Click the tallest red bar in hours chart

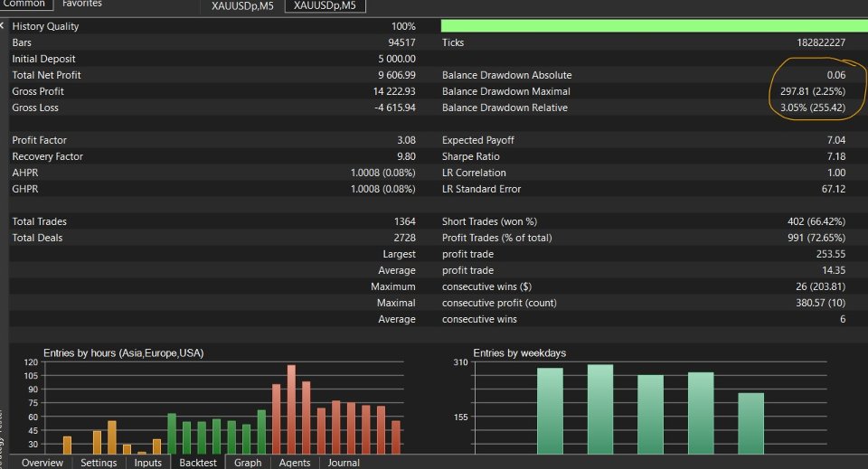coord(291,409)
